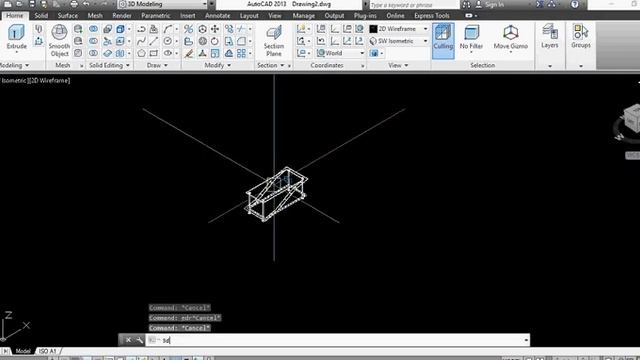640x360 pixels.
Task: Switch to the ISO A1 layout tab
Action: click(x=47, y=351)
